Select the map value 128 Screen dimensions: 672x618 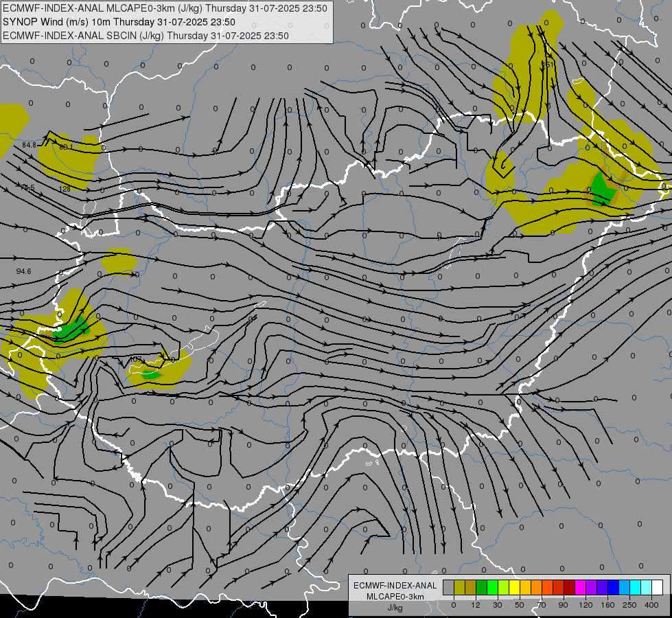coord(65,189)
